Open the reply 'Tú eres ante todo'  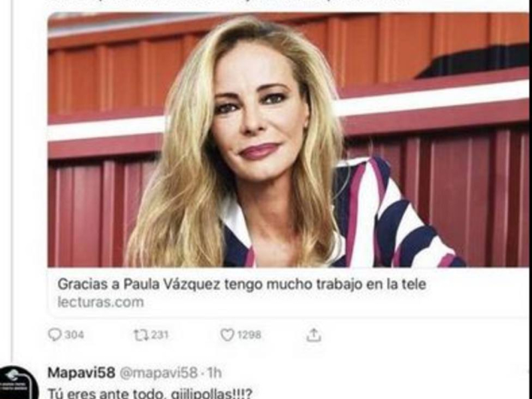point(150,394)
